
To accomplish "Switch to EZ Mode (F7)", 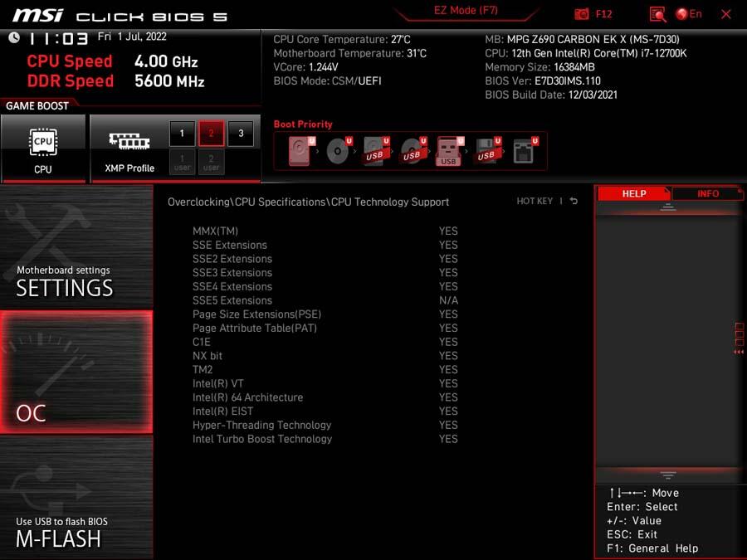I will [466, 11].
